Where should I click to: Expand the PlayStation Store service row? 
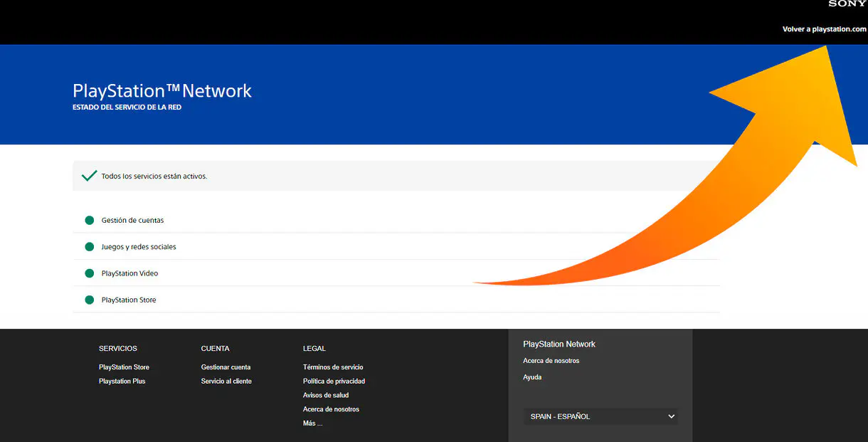(x=396, y=300)
